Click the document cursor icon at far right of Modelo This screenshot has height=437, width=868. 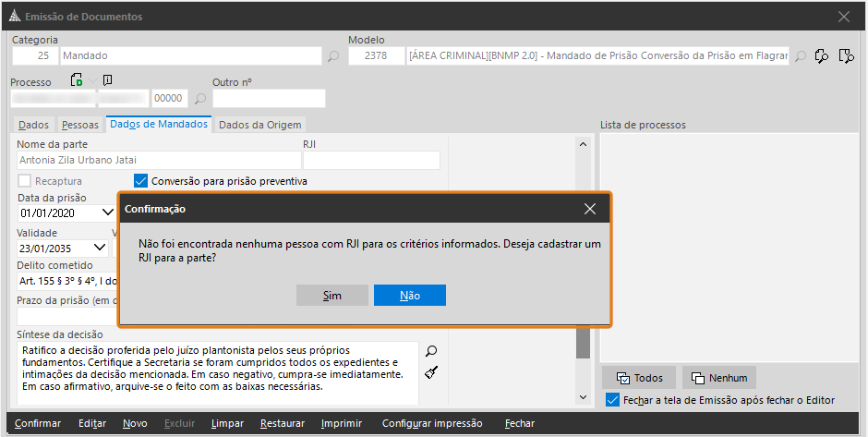coord(845,56)
